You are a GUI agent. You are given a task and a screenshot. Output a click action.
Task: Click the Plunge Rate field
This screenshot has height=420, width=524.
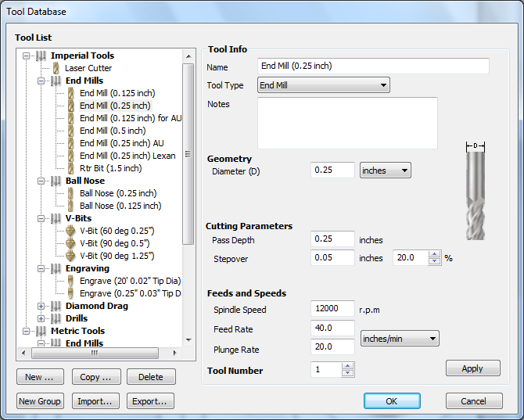332,346
